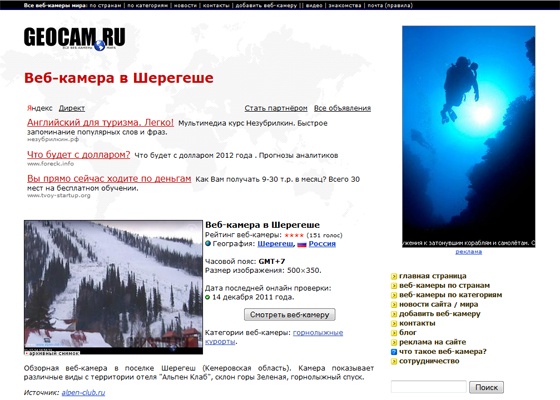Open sidebar 'блог' link
Screen dimensions: 560x400
click(x=408, y=332)
